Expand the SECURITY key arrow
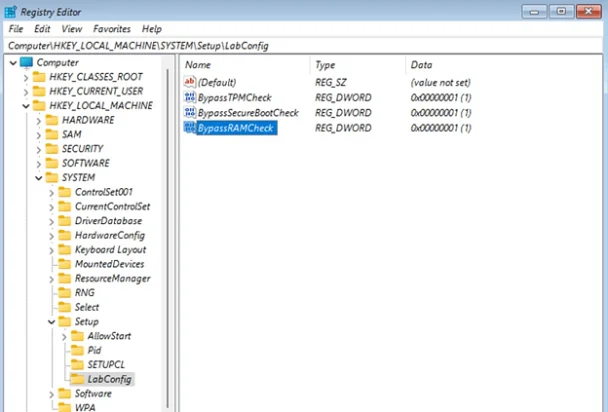This screenshot has width=608, height=412. [x=38, y=150]
